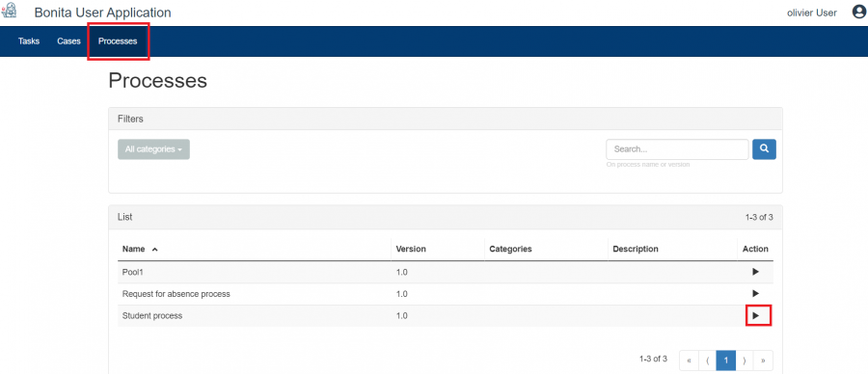Image resolution: width=868 pixels, height=374 pixels.
Task: Click the olivier User name
Action: pyautogui.click(x=811, y=13)
